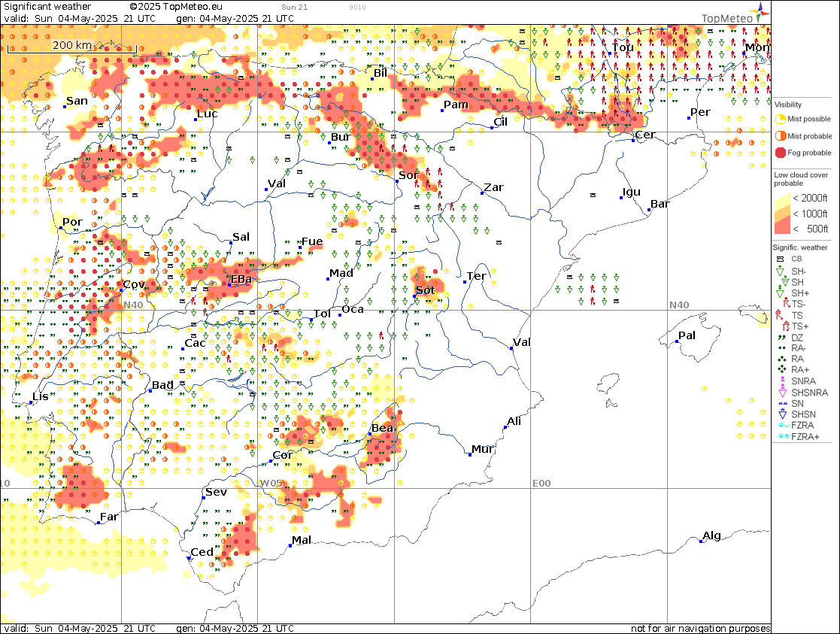
Task: Click 'Low cloud cover probable' legend heading
Action: pyautogui.click(x=801, y=179)
